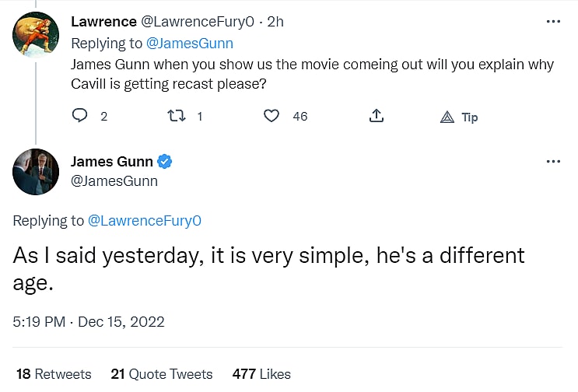Retweet Lawrence's tweet
The width and height of the screenshot is (578, 392).
175,116
